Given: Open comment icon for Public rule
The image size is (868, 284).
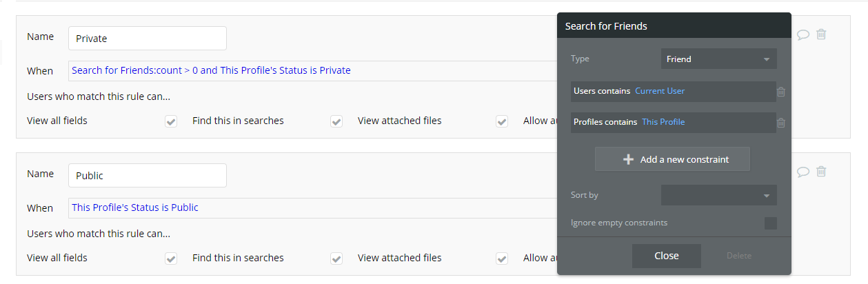Looking at the screenshot, I should coord(803,172).
